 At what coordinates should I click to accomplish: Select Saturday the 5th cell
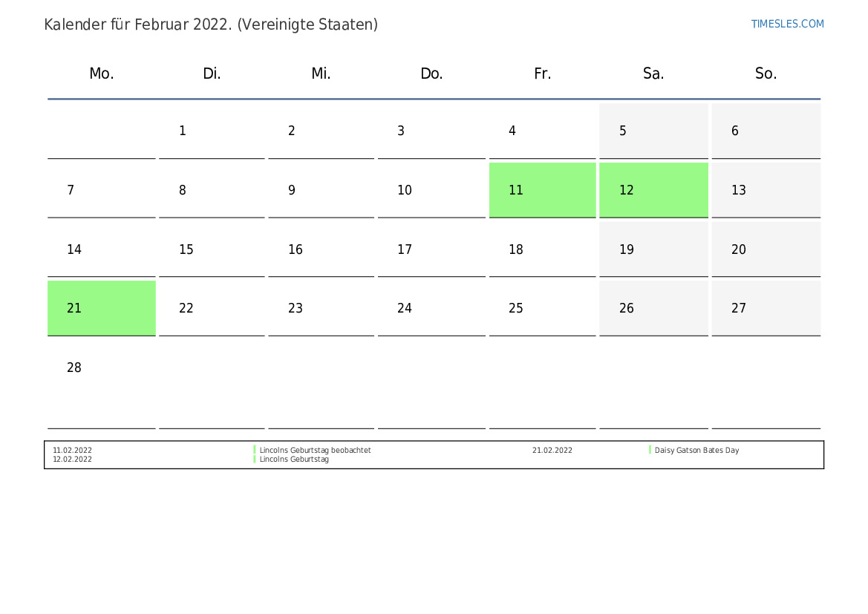[x=653, y=131]
